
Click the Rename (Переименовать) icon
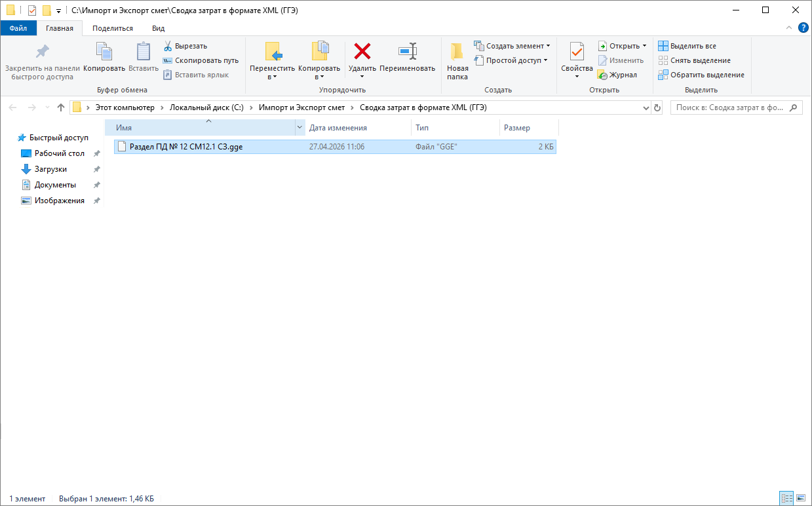[407, 51]
